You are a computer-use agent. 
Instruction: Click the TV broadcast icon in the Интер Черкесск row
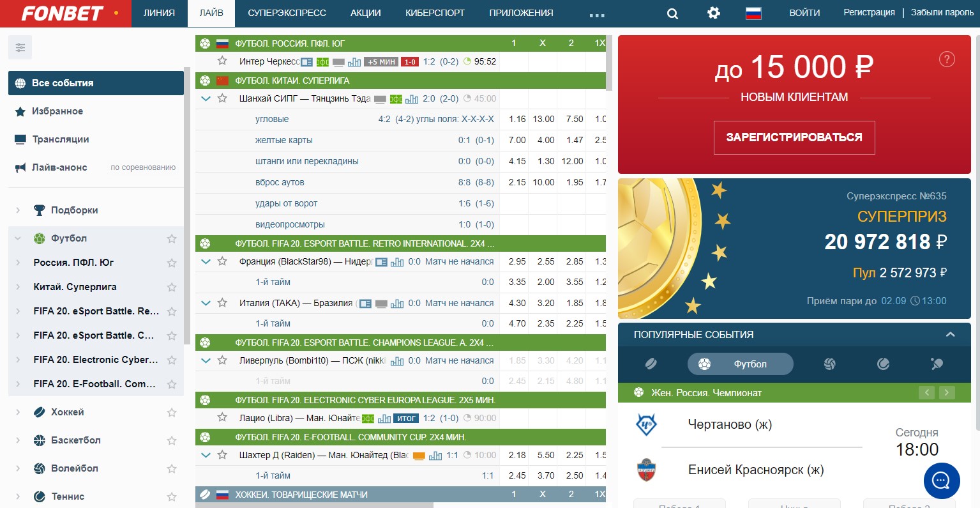[x=338, y=62]
